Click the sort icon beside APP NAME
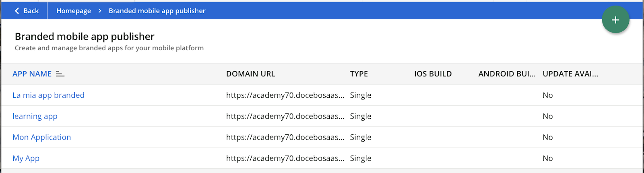Screen dimensions: 644x173 [x=60, y=74]
